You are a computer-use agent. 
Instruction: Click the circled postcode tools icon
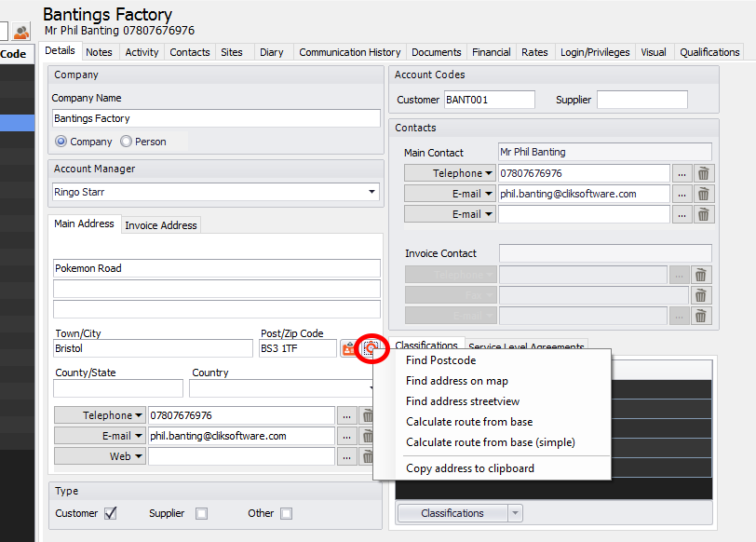pos(371,348)
